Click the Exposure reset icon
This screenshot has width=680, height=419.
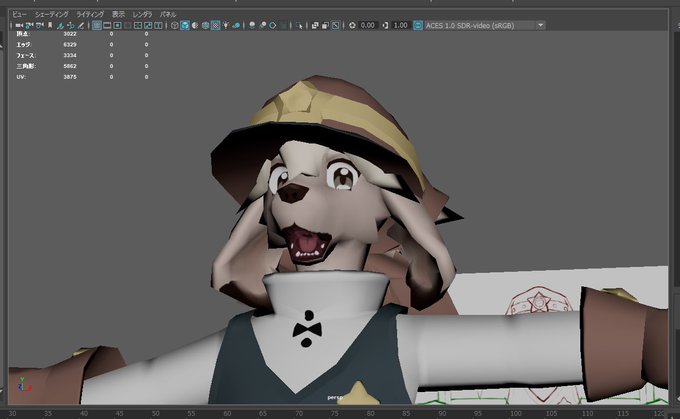(x=352, y=26)
